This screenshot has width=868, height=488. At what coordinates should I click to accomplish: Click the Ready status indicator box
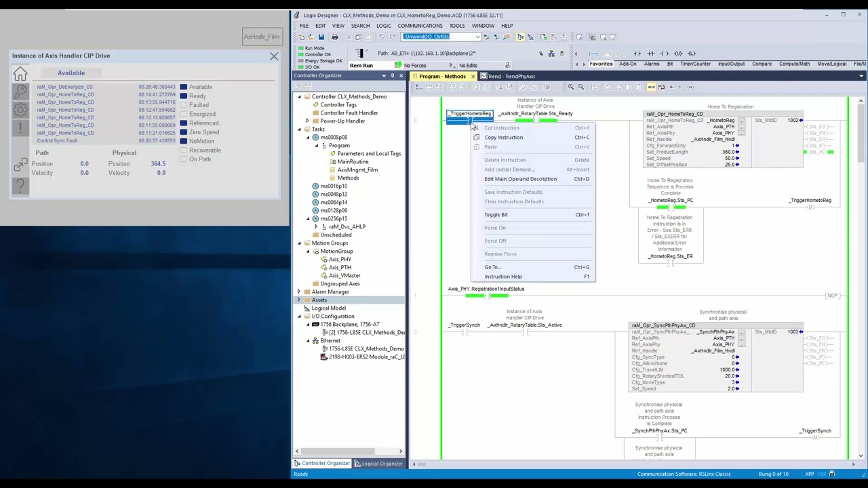click(183, 96)
